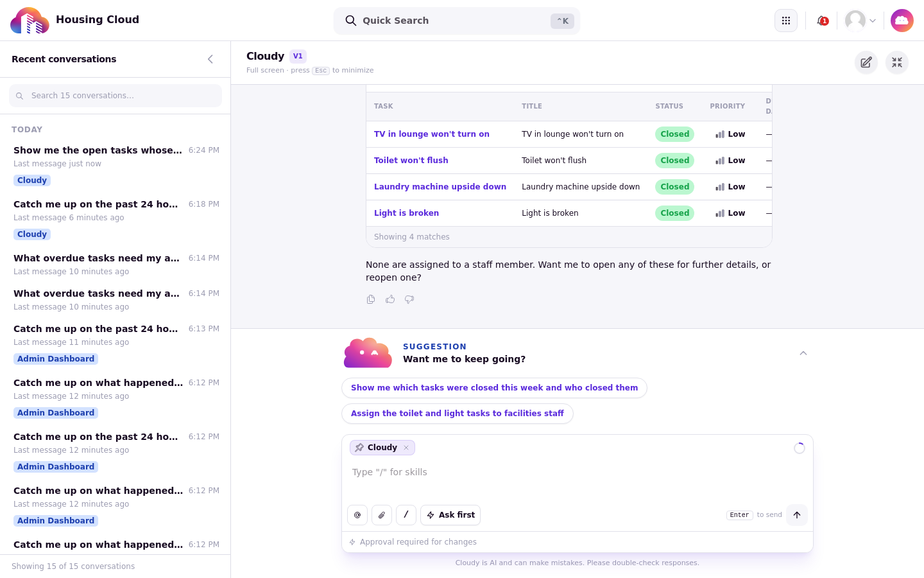The width and height of the screenshot is (924, 578).
Task: Choose suggestion about tasks closed this week
Action: tap(494, 388)
